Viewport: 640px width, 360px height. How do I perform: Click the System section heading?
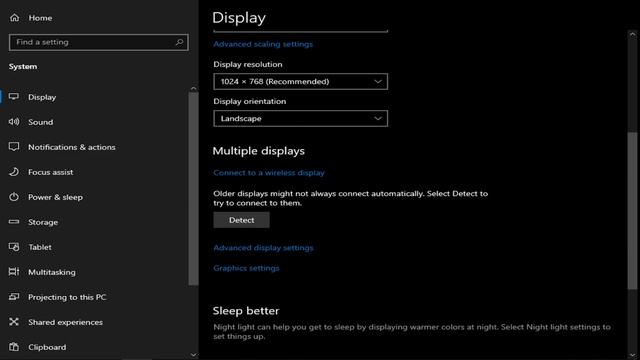click(23, 67)
